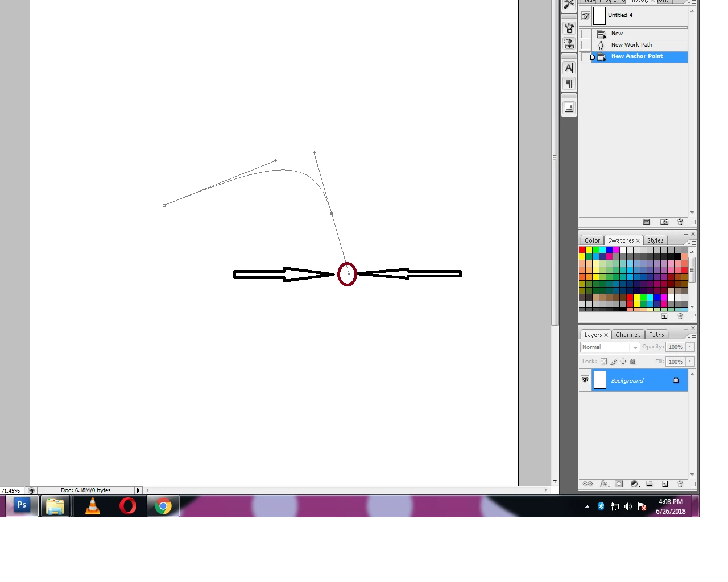The width and height of the screenshot is (728, 582).
Task: Pick the red swatch in top-left corner
Action: click(582, 250)
